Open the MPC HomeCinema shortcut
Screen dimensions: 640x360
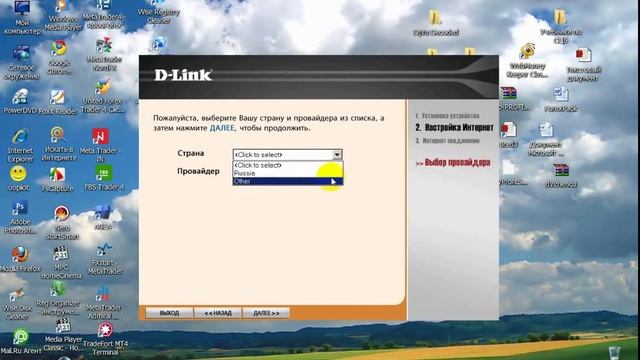point(61,262)
